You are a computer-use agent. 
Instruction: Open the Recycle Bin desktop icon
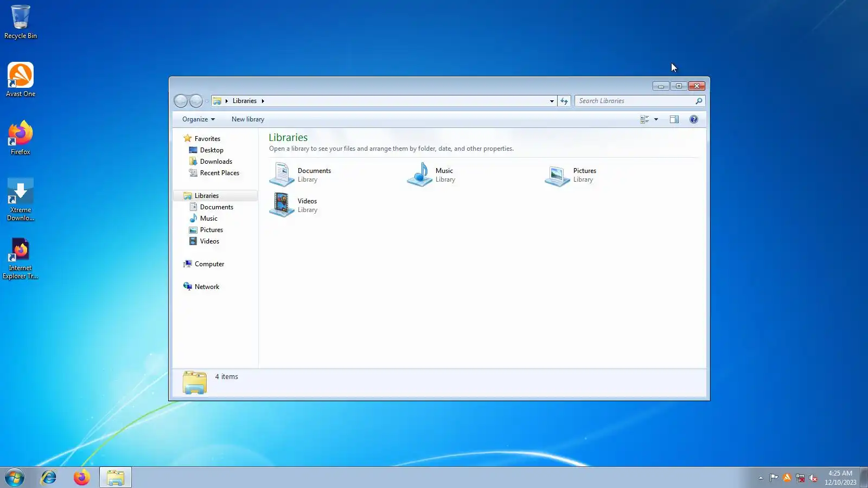[x=21, y=22]
